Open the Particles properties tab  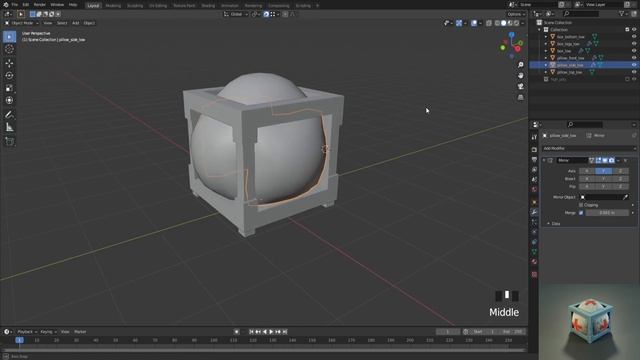tap(534, 222)
